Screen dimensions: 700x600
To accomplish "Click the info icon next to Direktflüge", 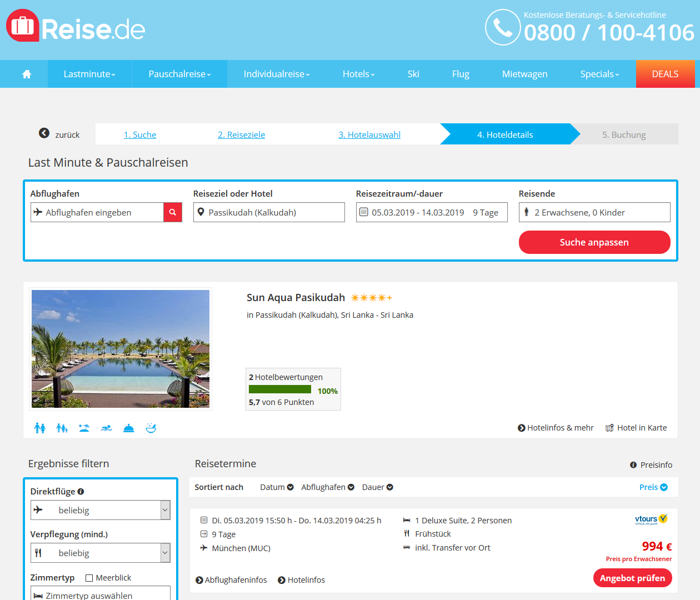I will tap(81, 491).
